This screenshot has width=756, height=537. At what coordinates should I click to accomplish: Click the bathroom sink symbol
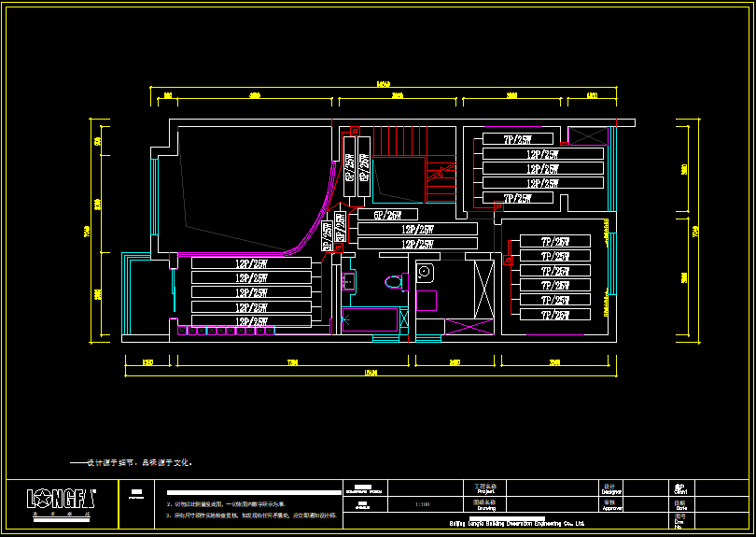pyautogui.click(x=349, y=280)
